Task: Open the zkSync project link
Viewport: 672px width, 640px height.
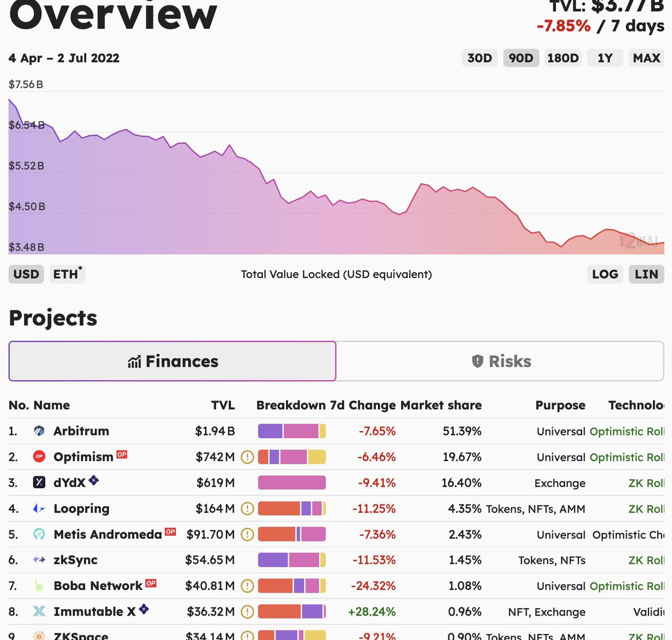Action: (x=75, y=560)
